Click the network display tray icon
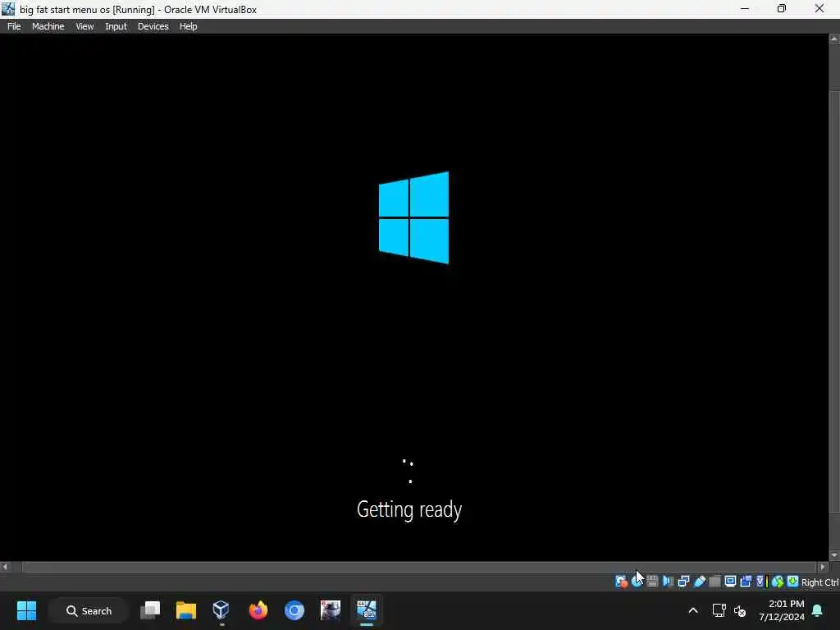 click(x=719, y=610)
